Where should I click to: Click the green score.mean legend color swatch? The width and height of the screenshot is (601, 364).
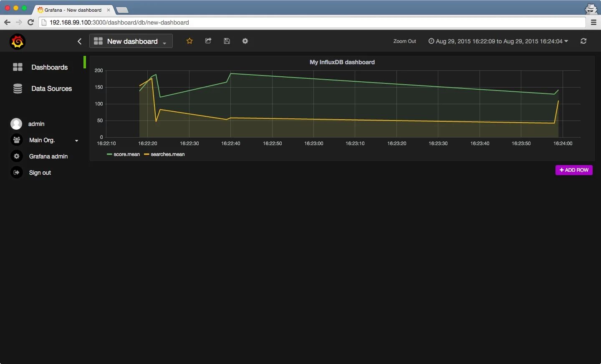pos(109,154)
